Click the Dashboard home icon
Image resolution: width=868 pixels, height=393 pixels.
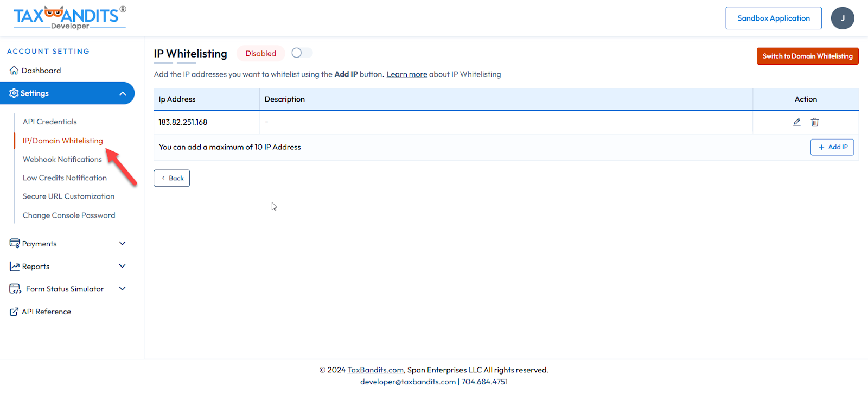coord(14,71)
